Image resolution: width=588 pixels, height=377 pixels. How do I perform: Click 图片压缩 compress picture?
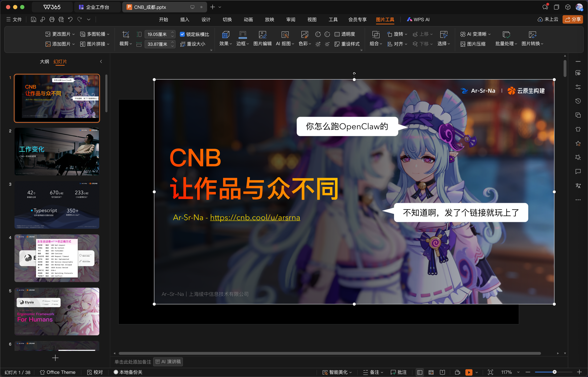pyautogui.click(x=473, y=44)
